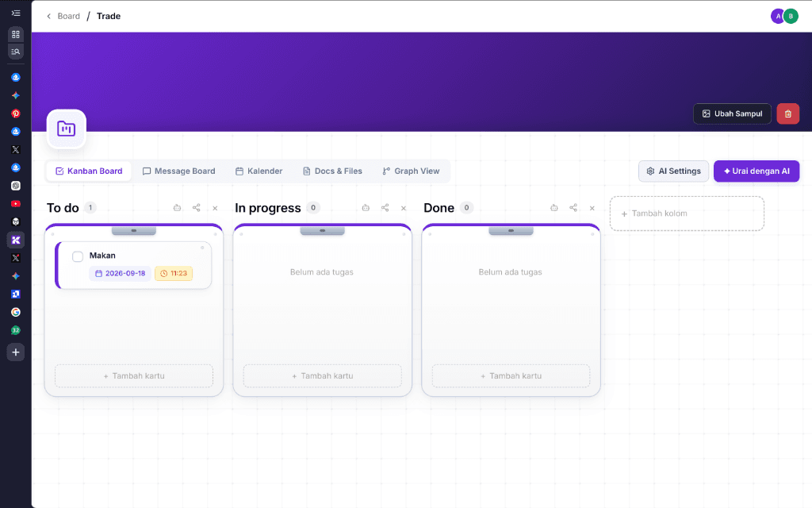Click the To do column title
Viewport: 812px width, 508px height.
coord(63,208)
